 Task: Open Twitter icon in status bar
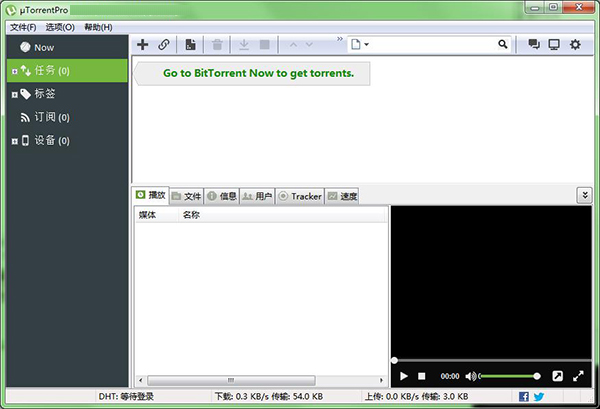click(x=539, y=397)
